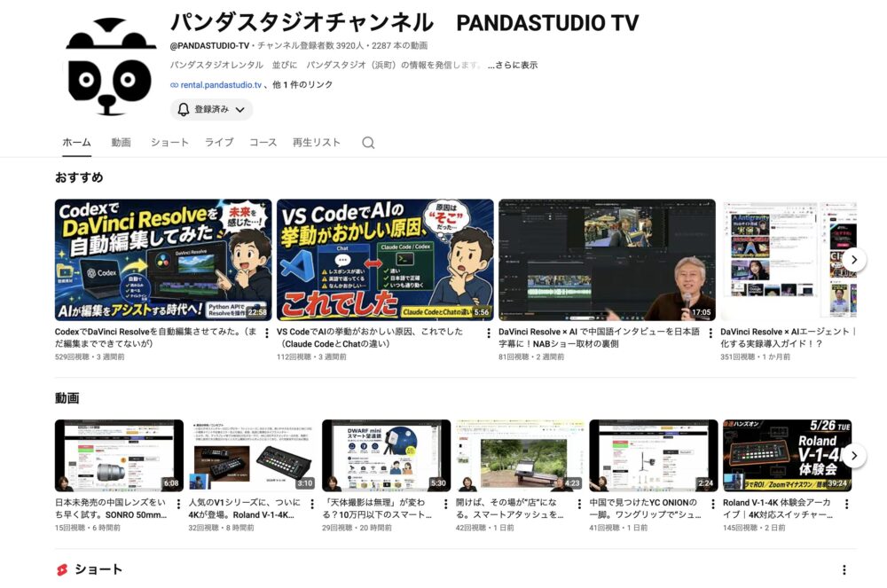Click the @PANDASTUDIO-TV channel handle

coord(209,46)
